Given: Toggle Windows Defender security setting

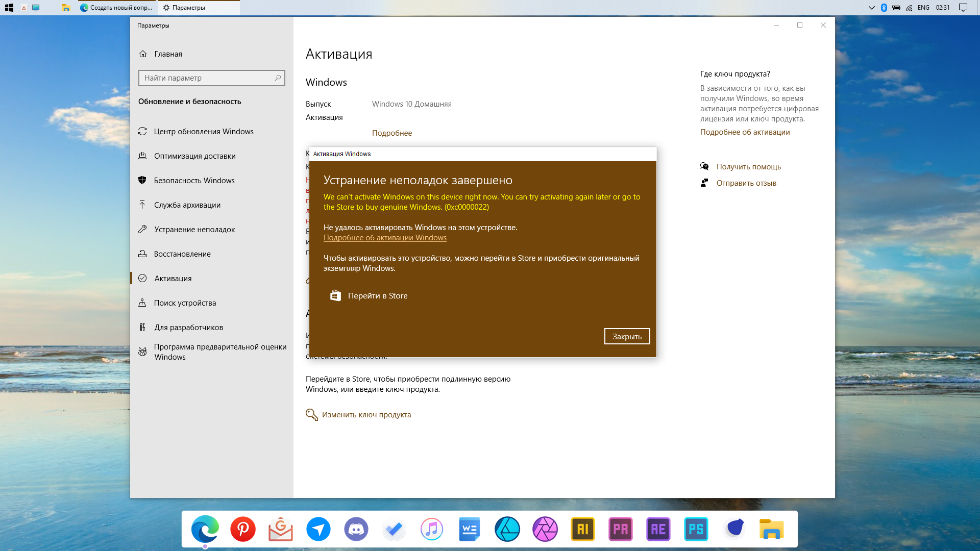Looking at the screenshot, I should [194, 180].
